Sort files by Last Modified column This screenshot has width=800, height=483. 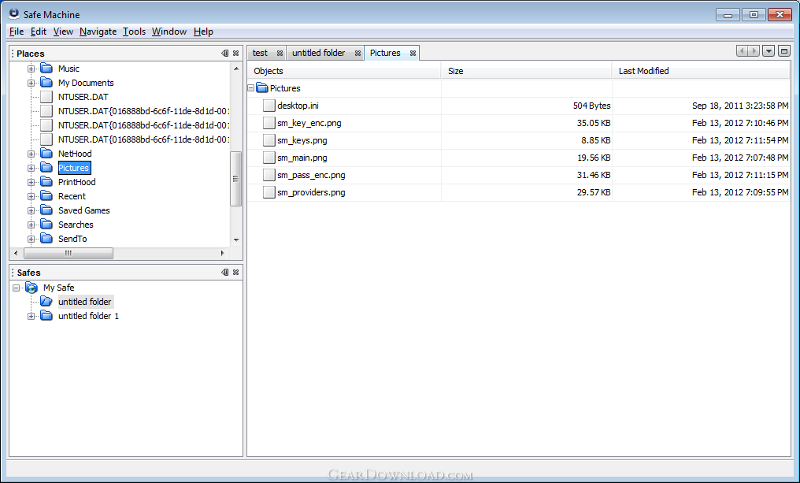(x=700, y=71)
